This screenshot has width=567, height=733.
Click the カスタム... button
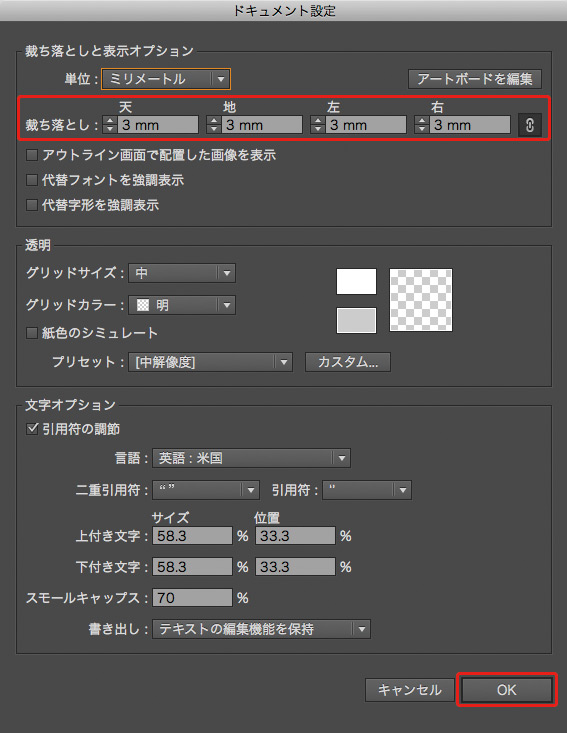coord(348,362)
